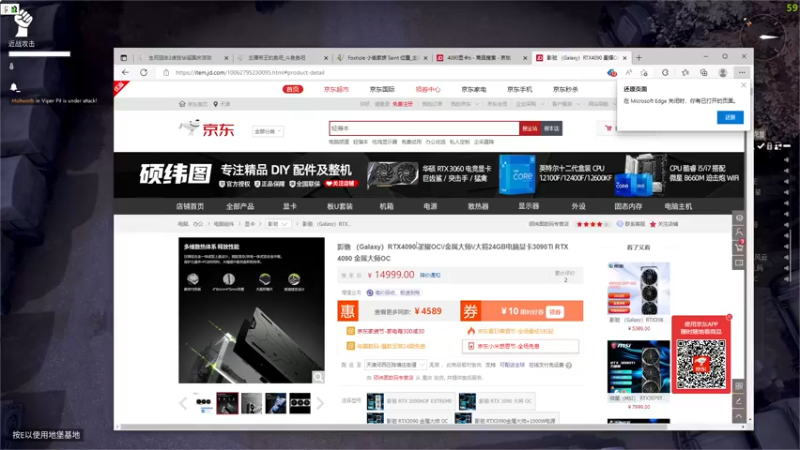Open 散热器 in store navigation menu
Viewport: 800px width, 450px height.
pyautogui.click(x=478, y=206)
